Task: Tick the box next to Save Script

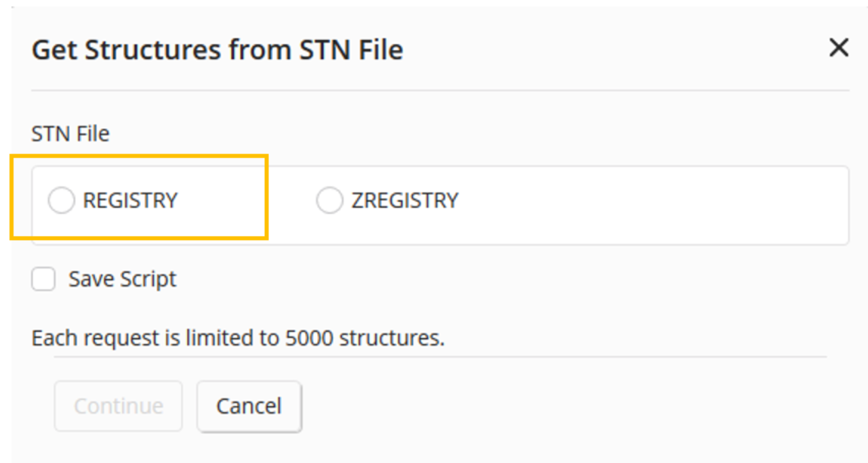Action: tap(44, 279)
